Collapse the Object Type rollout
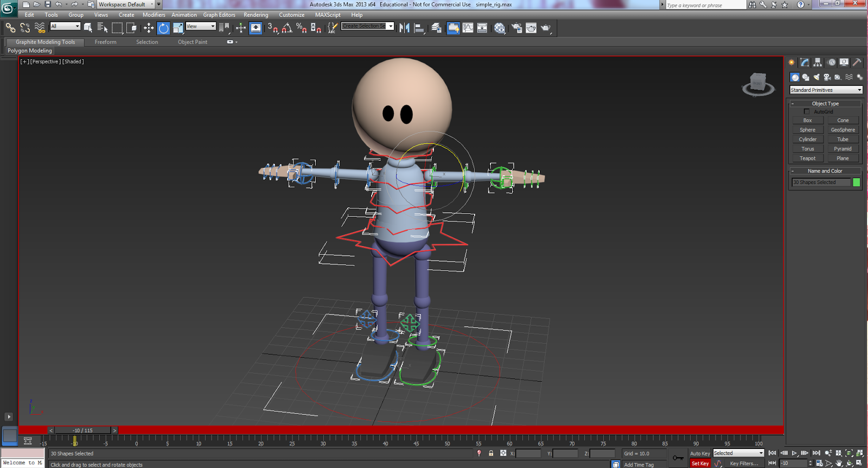 click(x=825, y=103)
